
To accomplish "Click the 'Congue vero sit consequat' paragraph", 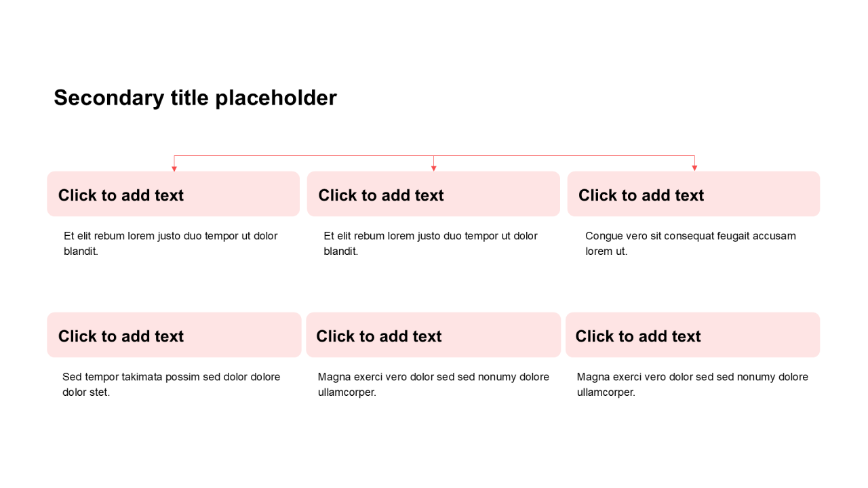I will [x=690, y=243].
